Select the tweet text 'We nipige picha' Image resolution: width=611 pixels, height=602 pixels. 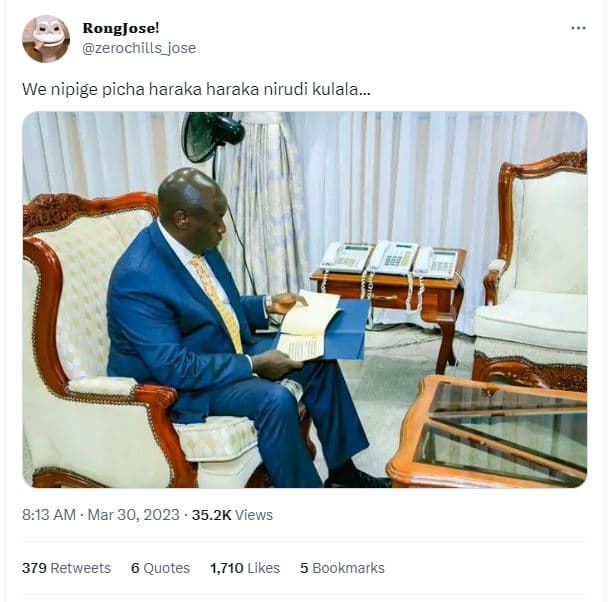click(x=83, y=90)
